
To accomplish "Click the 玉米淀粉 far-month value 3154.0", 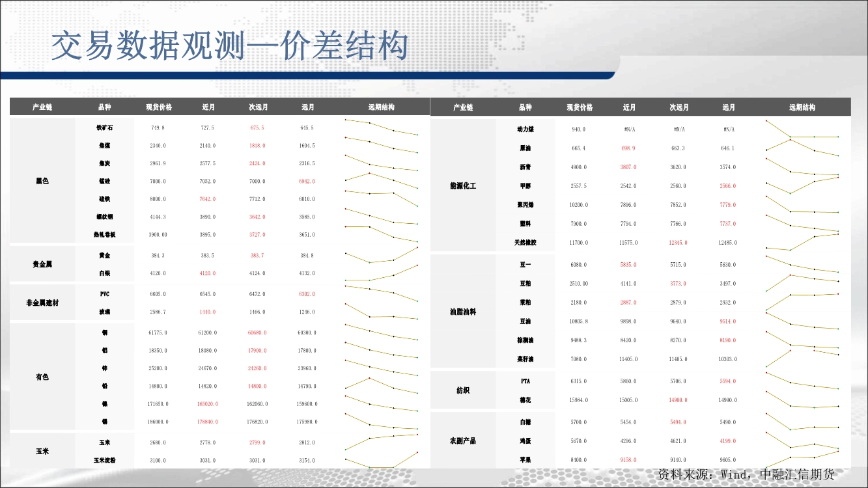I will pos(307,460).
